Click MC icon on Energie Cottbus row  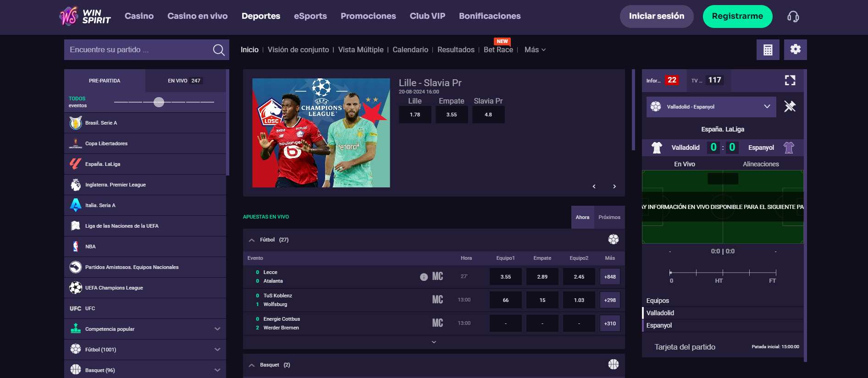coord(437,323)
